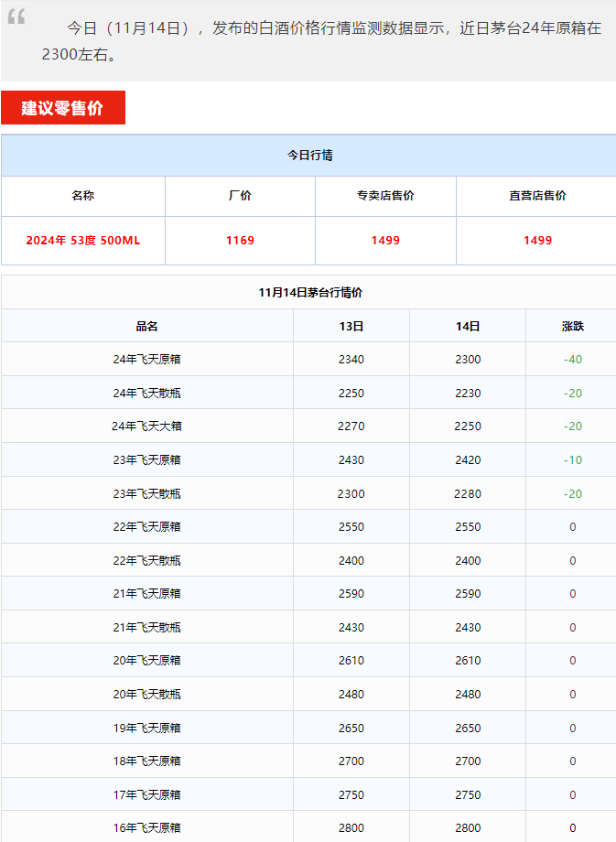Click the 2024年 53度 500ML product name

(x=83, y=241)
